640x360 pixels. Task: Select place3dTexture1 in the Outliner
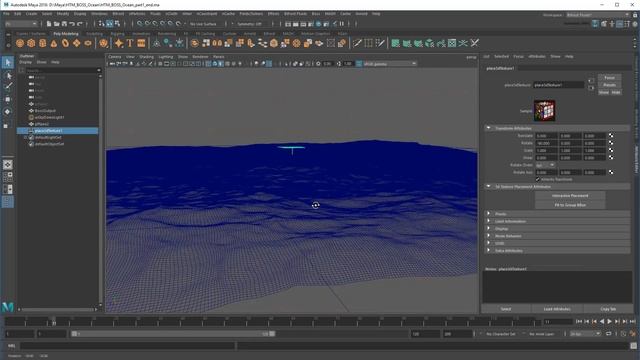tap(58, 131)
